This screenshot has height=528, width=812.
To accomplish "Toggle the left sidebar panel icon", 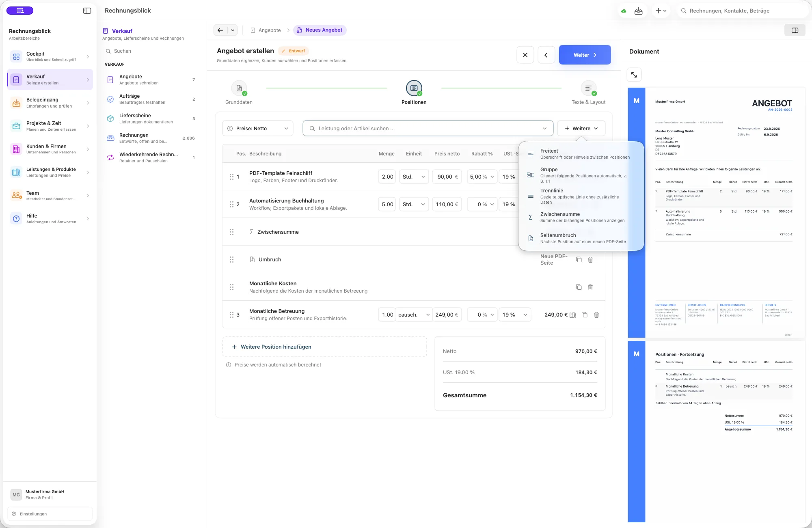I will point(87,11).
